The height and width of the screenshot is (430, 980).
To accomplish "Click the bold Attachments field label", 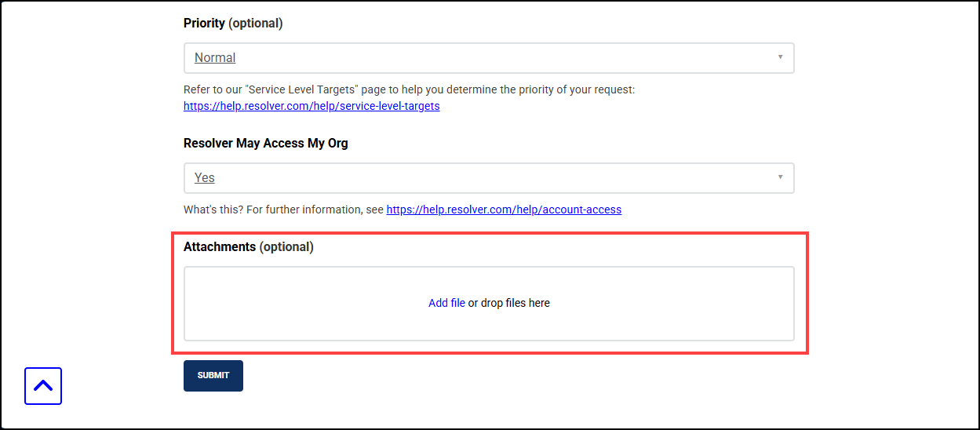I will tap(220, 247).
